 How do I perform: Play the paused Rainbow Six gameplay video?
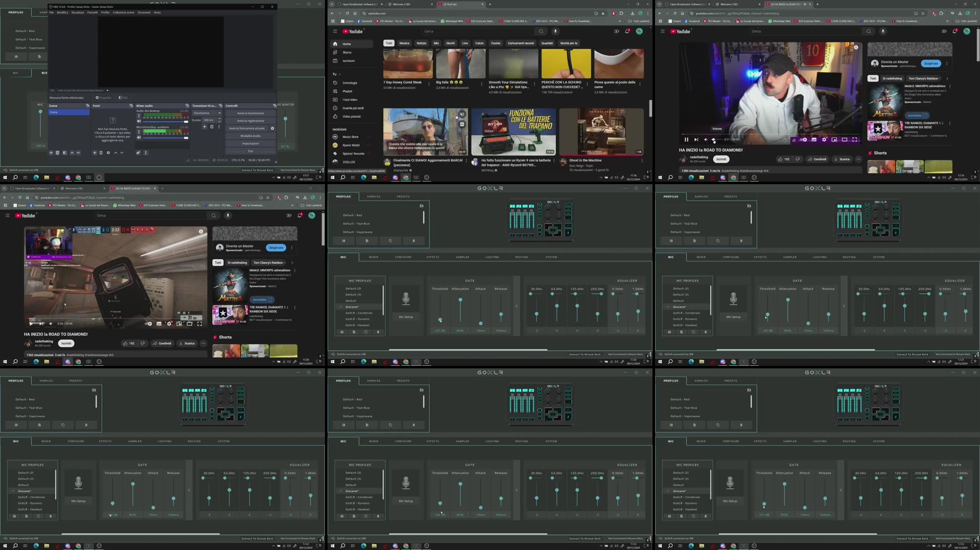(31, 324)
